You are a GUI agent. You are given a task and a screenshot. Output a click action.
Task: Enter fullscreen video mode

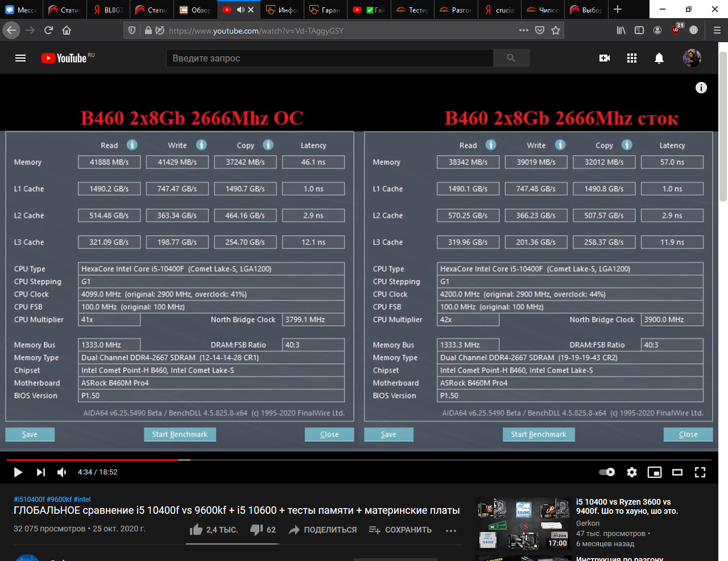tap(700, 472)
